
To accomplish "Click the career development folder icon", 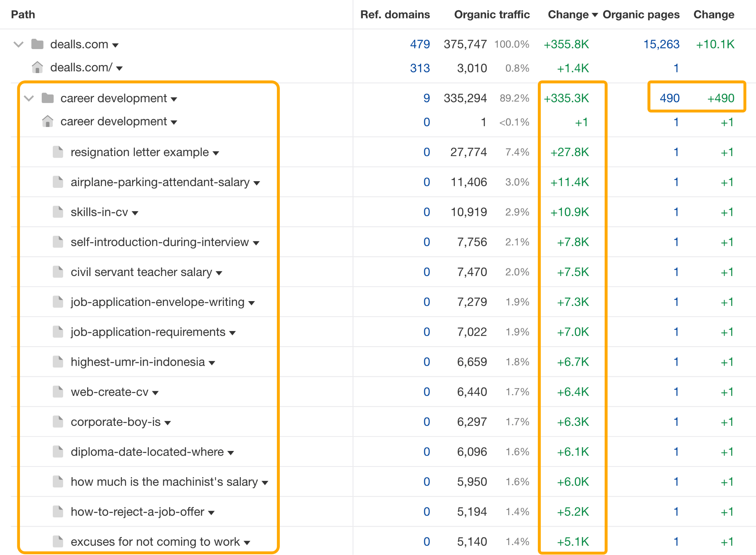I will coord(48,98).
